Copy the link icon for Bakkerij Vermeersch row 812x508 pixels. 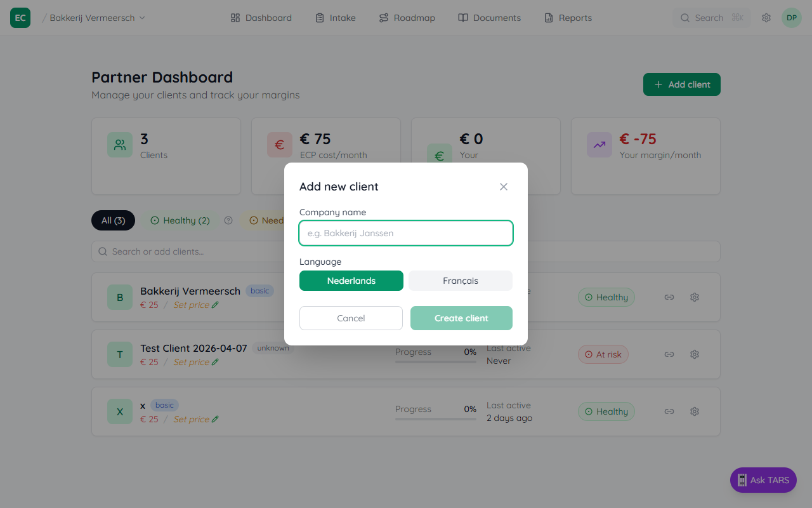click(x=669, y=297)
